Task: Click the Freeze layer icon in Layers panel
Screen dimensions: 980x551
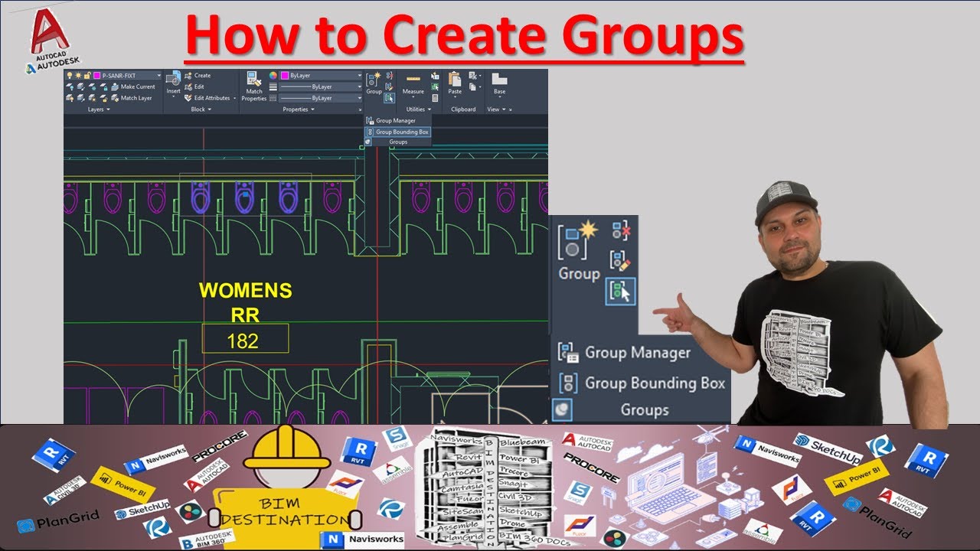Action: [x=93, y=87]
